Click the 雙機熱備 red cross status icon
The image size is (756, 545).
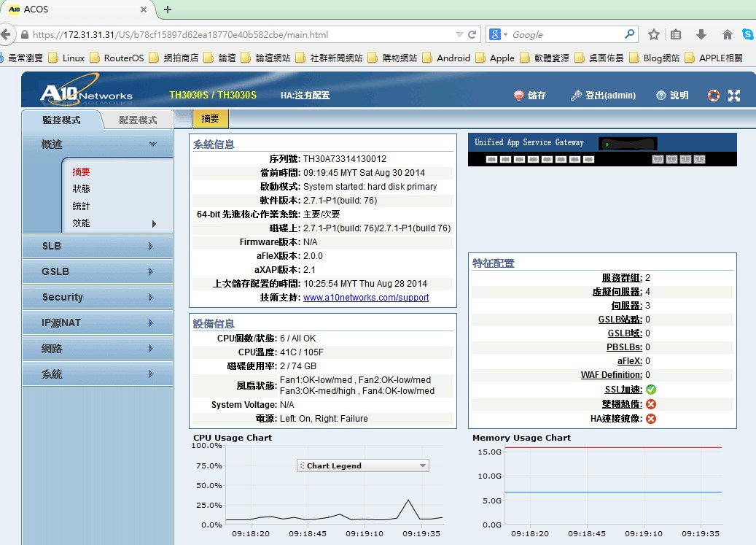651,404
